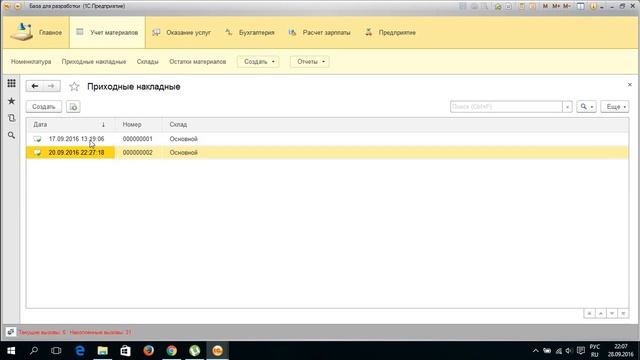
Task: Open the Еще menu
Action: pos(615,107)
